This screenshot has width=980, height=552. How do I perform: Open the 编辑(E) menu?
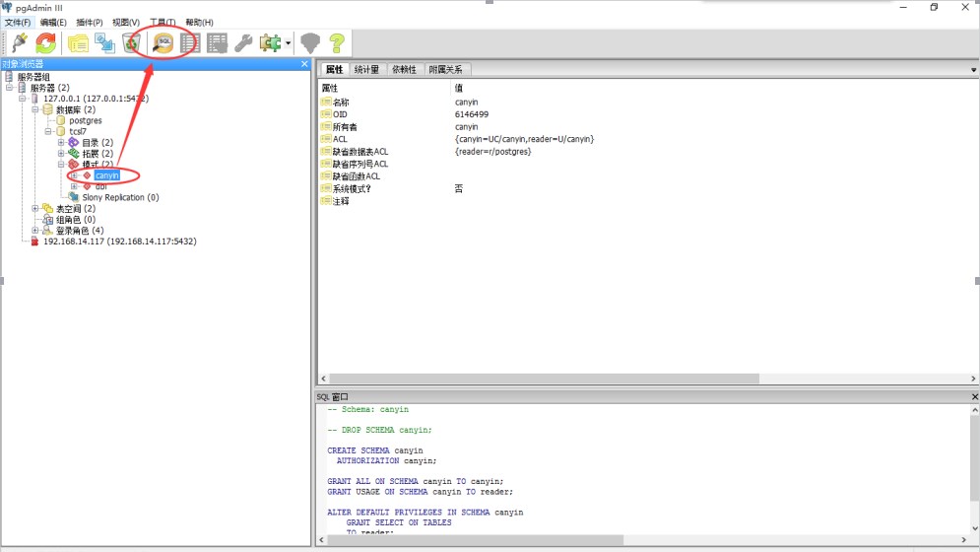pyautogui.click(x=53, y=23)
